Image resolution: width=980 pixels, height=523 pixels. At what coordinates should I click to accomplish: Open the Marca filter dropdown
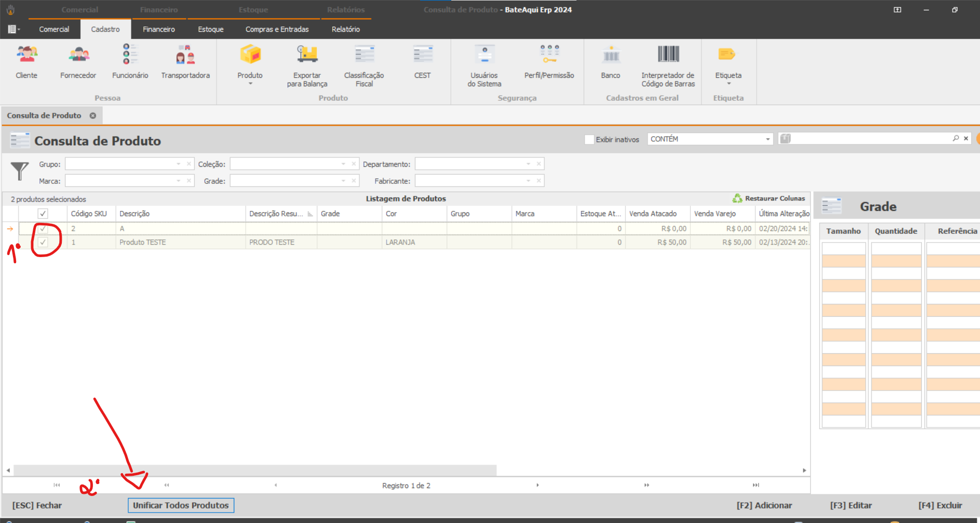coord(178,181)
